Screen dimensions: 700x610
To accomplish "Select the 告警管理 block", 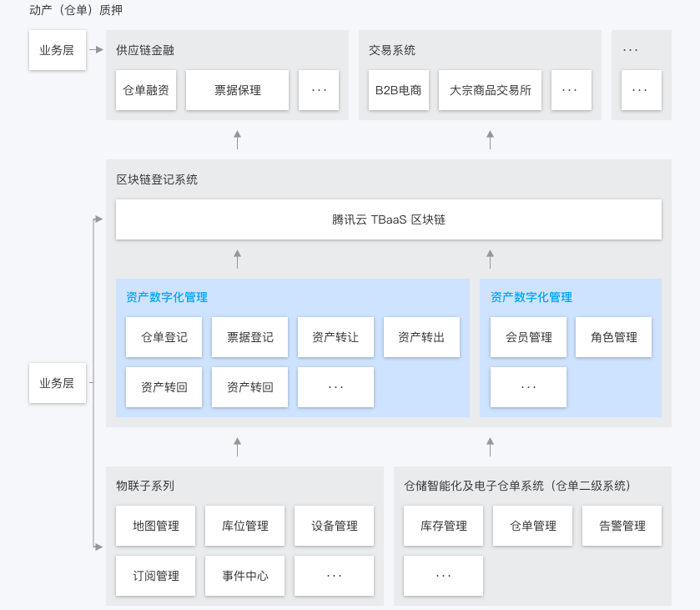I will tap(622, 526).
